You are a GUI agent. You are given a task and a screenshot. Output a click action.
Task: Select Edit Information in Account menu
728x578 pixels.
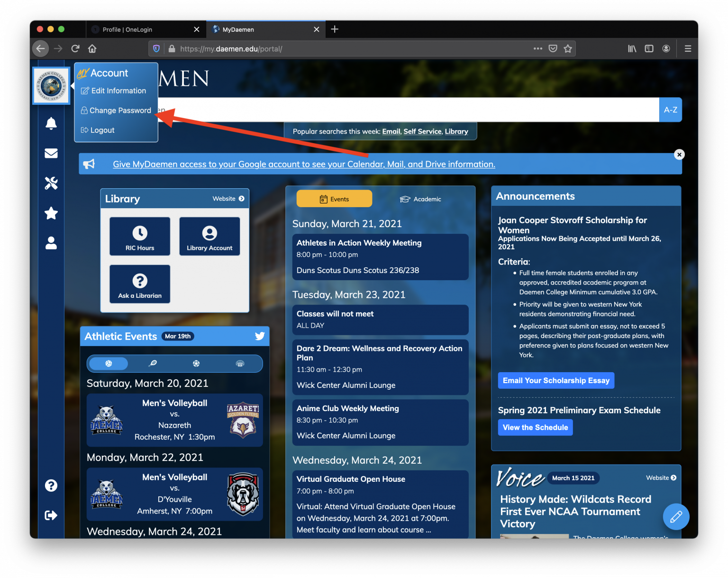coord(114,91)
